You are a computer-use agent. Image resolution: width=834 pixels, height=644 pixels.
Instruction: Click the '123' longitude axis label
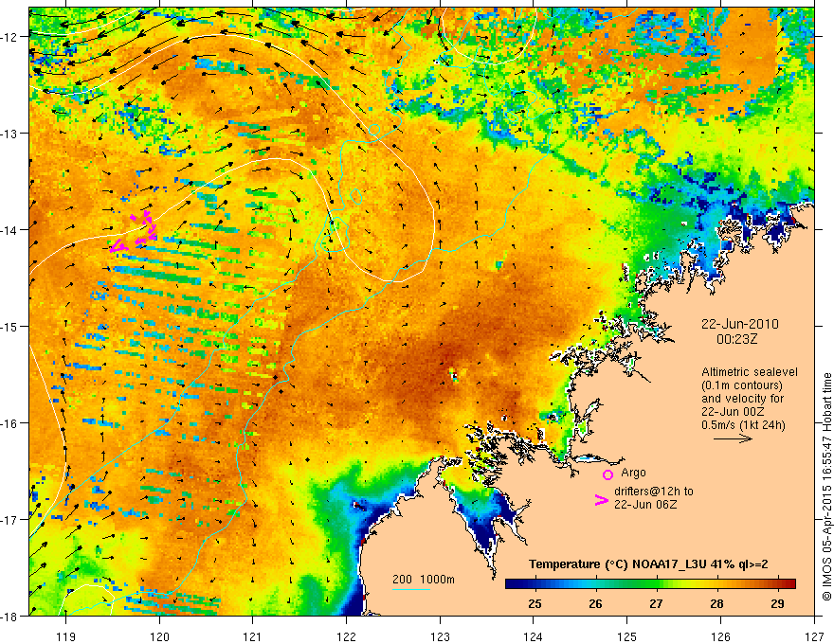[440, 636]
